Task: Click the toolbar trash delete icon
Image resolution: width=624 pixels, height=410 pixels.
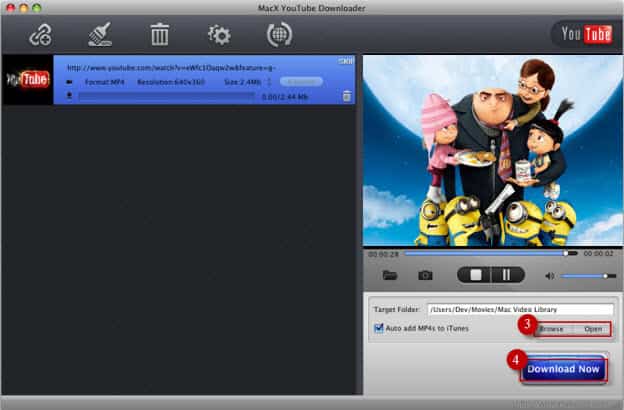Action: click(160, 35)
